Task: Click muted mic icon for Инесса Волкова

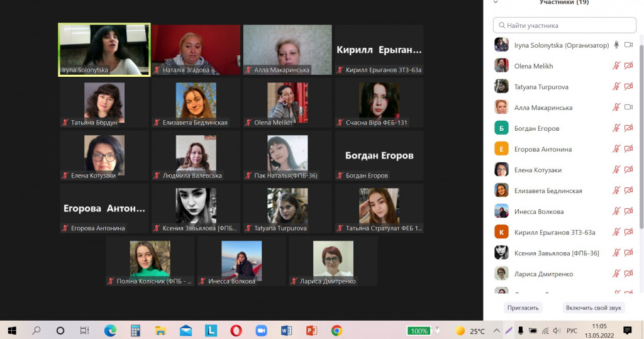Action: [x=616, y=211]
